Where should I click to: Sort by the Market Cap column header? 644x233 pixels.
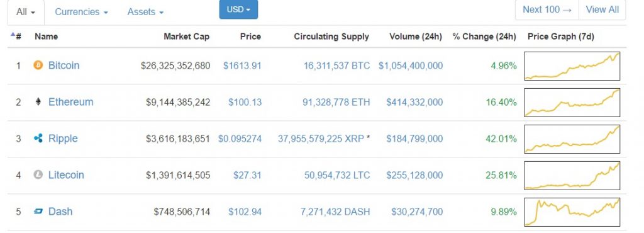click(x=186, y=37)
